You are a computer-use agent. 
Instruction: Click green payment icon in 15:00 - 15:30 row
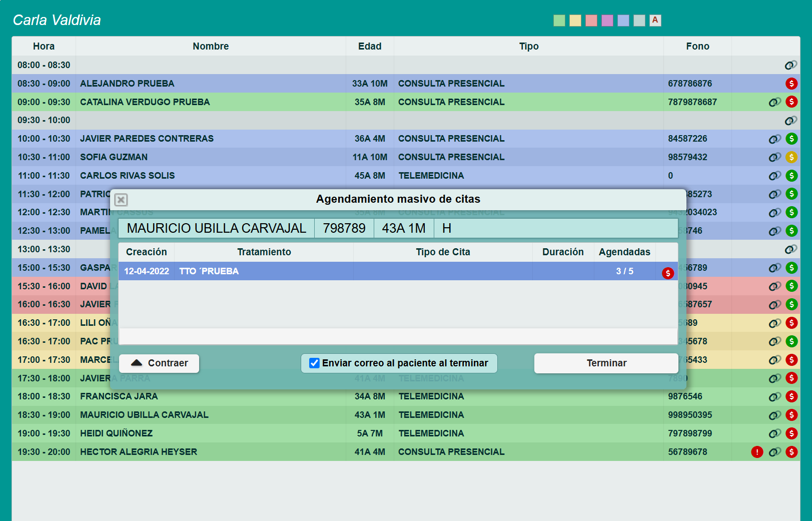coord(791,268)
